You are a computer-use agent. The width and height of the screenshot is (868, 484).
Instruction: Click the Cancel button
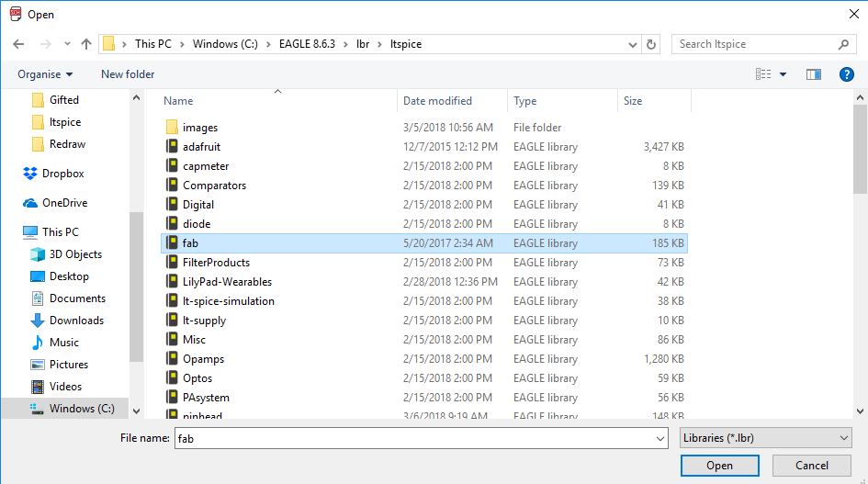click(x=812, y=466)
